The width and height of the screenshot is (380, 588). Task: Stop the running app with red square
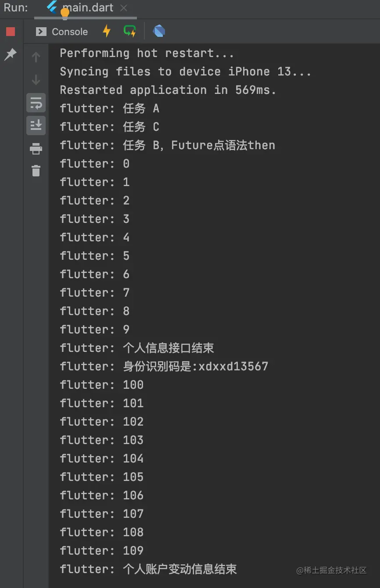coord(11,32)
